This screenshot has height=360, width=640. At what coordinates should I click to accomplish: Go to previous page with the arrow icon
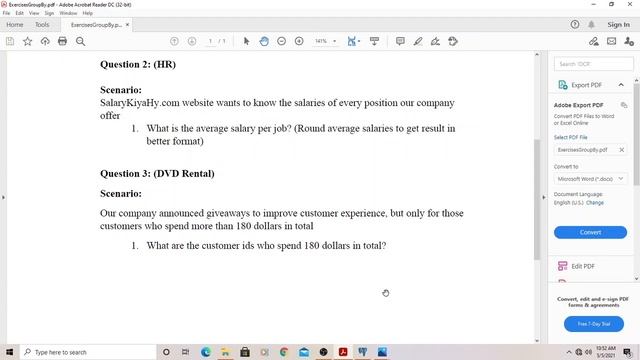[174, 41]
